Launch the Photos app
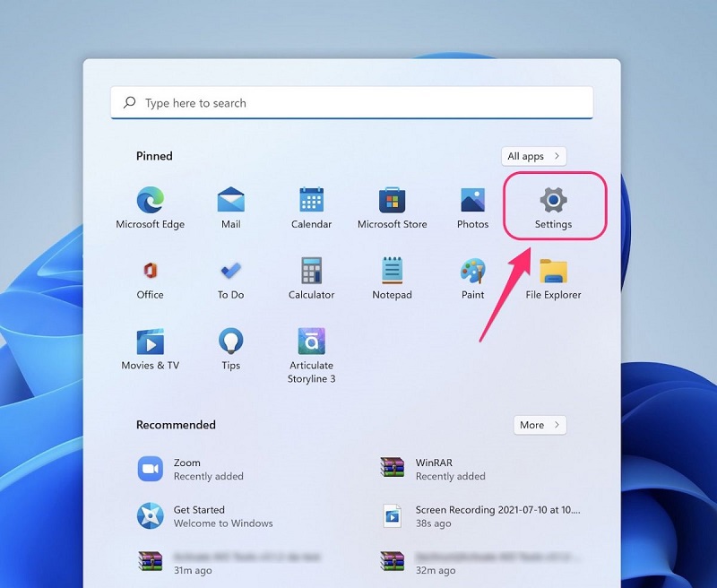 pyautogui.click(x=472, y=208)
